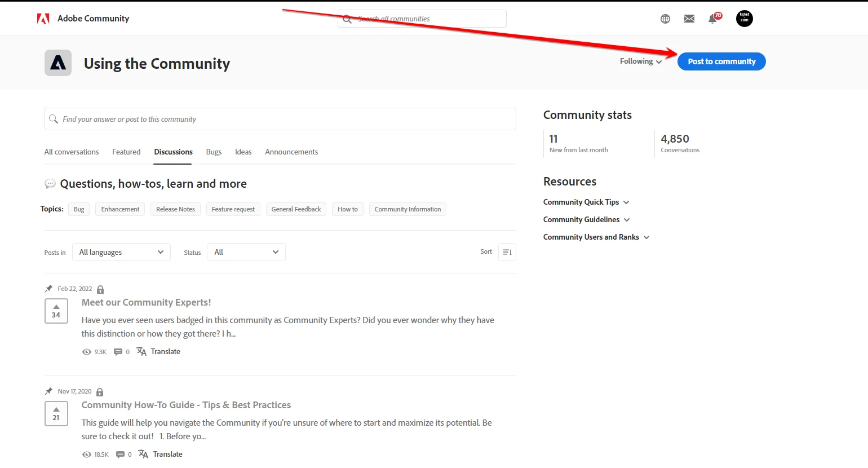Open the user profile avatar

(745, 19)
